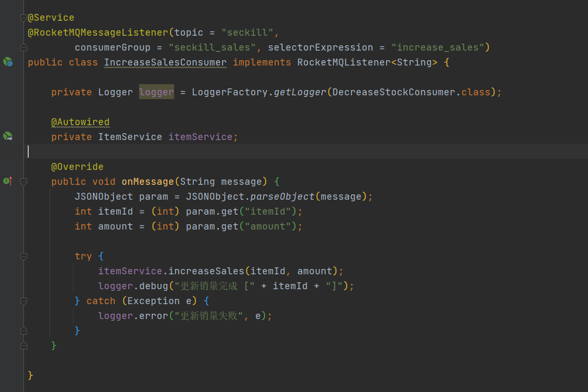Click the "seckill_sales" string literal
This screenshot has height=392, width=588.
[x=213, y=47]
